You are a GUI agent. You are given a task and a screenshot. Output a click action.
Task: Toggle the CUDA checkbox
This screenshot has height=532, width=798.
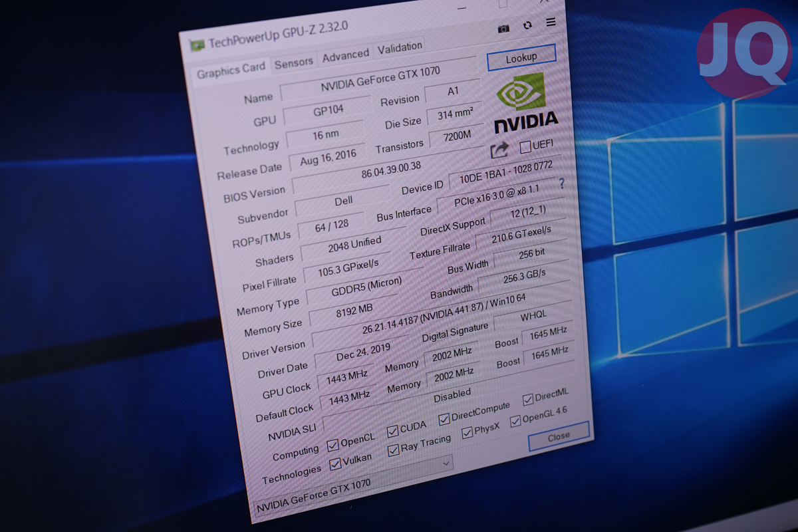393,431
